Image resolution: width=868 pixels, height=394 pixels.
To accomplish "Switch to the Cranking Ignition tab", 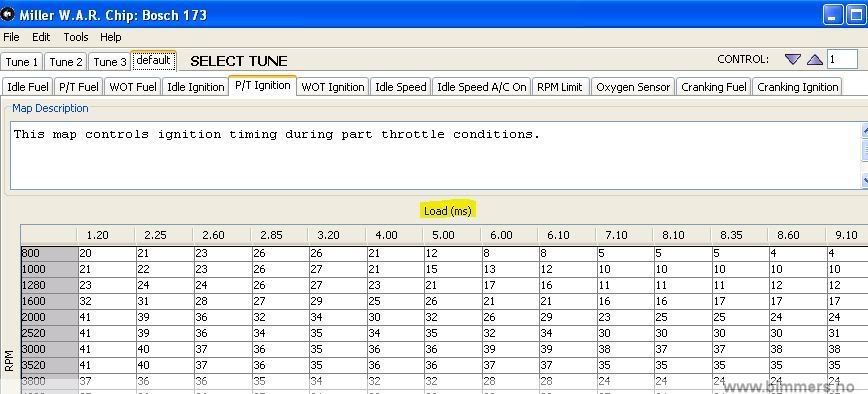I will pyautogui.click(x=797, y=87).
